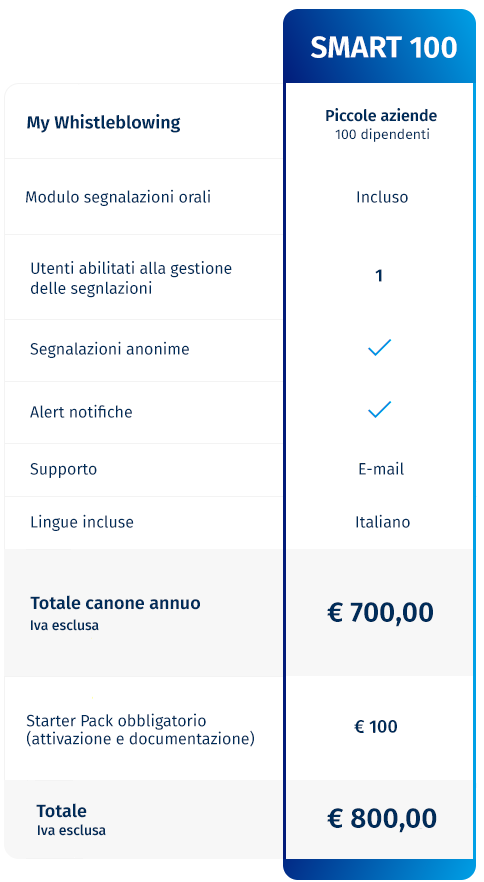Click the Italiano language value
The height and width of the screenshot is (882, 484).
pos(383,523)
